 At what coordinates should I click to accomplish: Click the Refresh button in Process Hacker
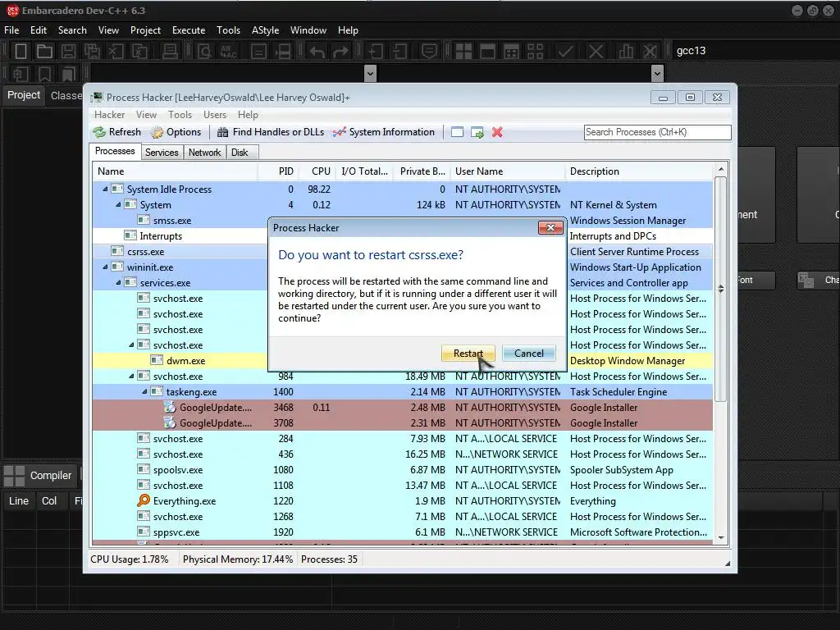116,132
